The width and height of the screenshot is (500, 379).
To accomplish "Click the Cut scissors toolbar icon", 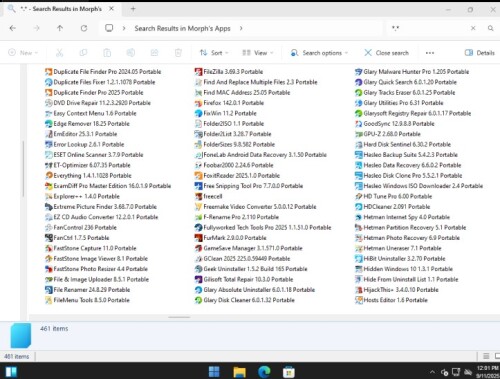I will (59, 53).
